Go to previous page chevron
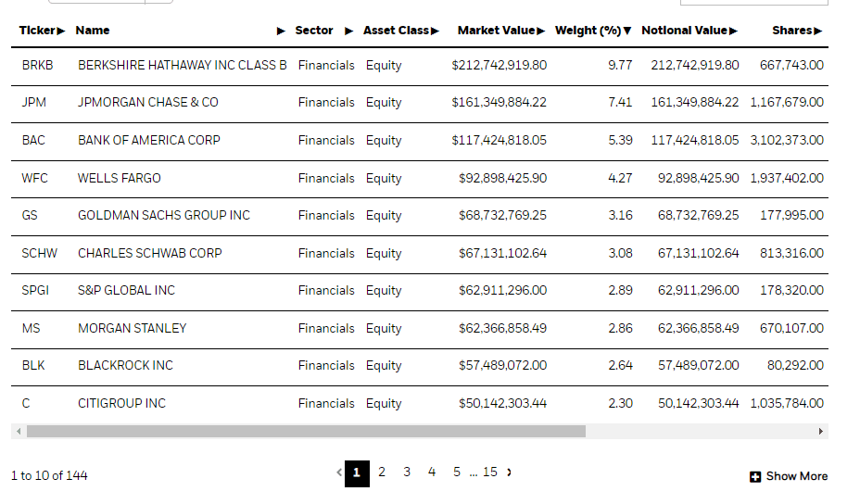 (x=339, y=472)
